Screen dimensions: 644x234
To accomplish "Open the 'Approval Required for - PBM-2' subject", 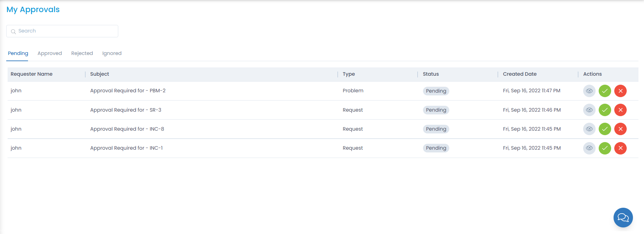I will pos(128,91).
